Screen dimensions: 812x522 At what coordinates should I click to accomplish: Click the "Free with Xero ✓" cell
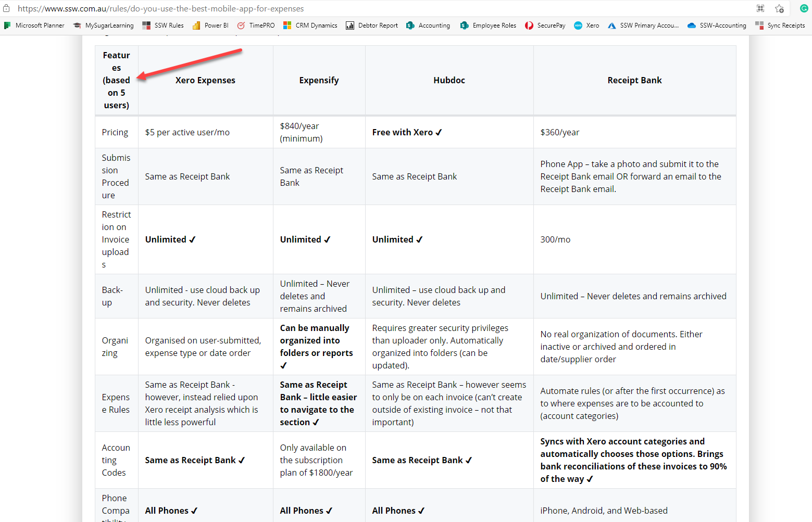[x=449, y=132]
